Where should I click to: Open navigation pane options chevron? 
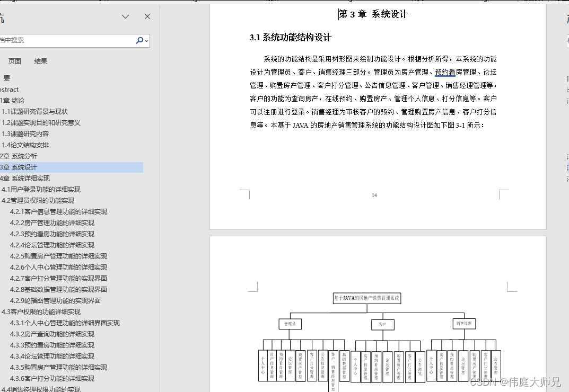pyautogui.click(x=126, y=16)
